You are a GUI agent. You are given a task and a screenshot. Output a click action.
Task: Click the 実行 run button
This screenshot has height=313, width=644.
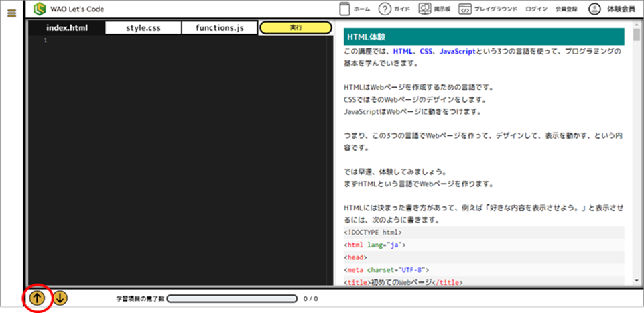(296, 27)
